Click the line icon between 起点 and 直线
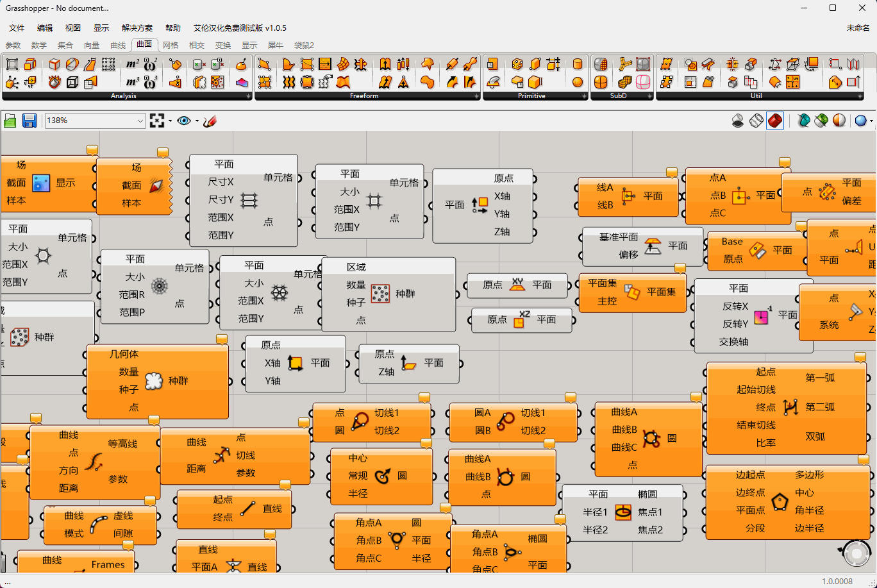877x588 pixels. click(248, 508)
